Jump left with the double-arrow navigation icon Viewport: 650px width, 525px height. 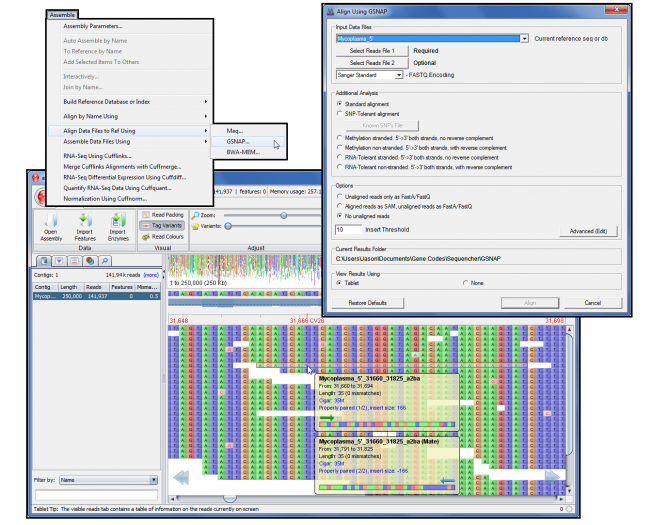point(183,478)
